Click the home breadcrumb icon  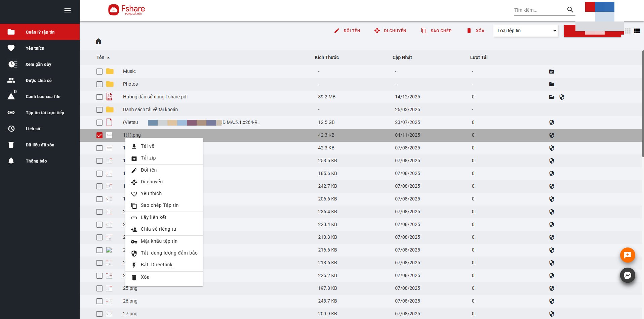[98, 41]
